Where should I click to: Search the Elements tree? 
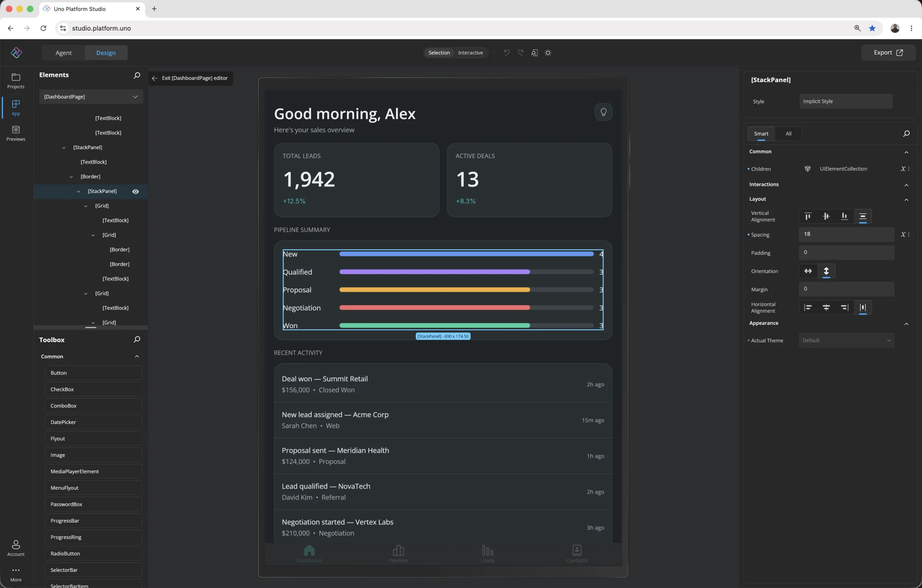pyautogui.click(x=137, y=75)
